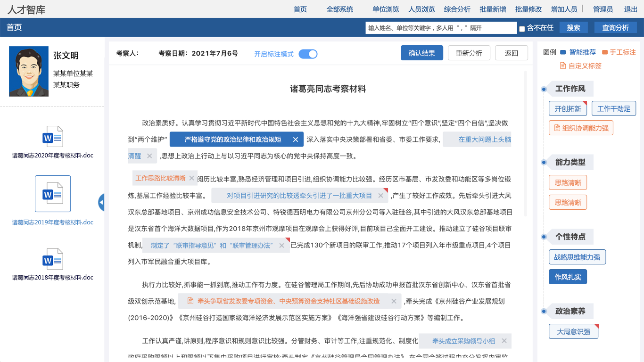The width and height of the screenshot is (644, 362).
Task: Click the 诸葛亮同志考察材料 document title
Action: [x=328, y=89]
